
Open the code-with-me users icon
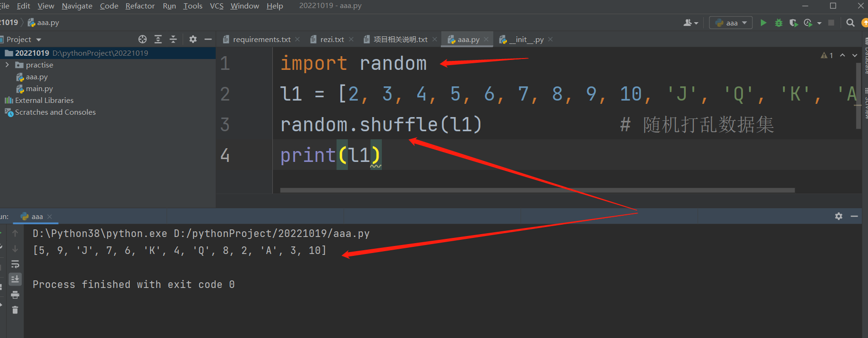click(688, 23)
